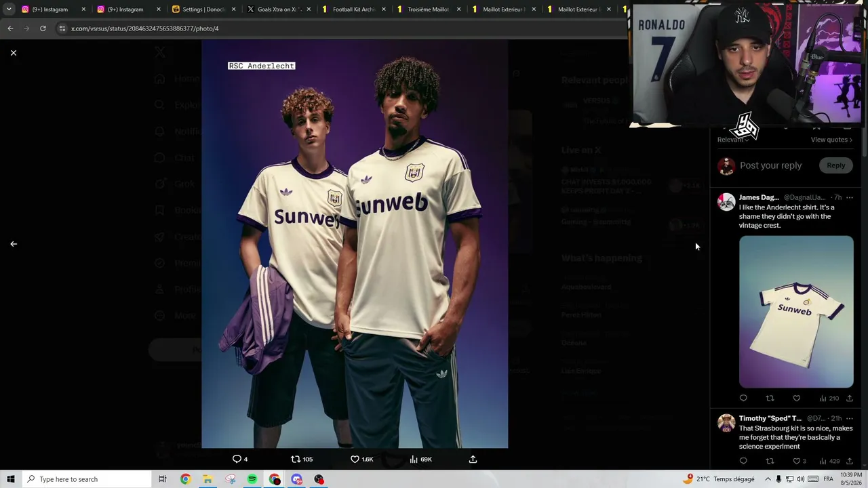Click the reply icon under the photo
This screenshot has height=488, width=868.
pos(237,459)
